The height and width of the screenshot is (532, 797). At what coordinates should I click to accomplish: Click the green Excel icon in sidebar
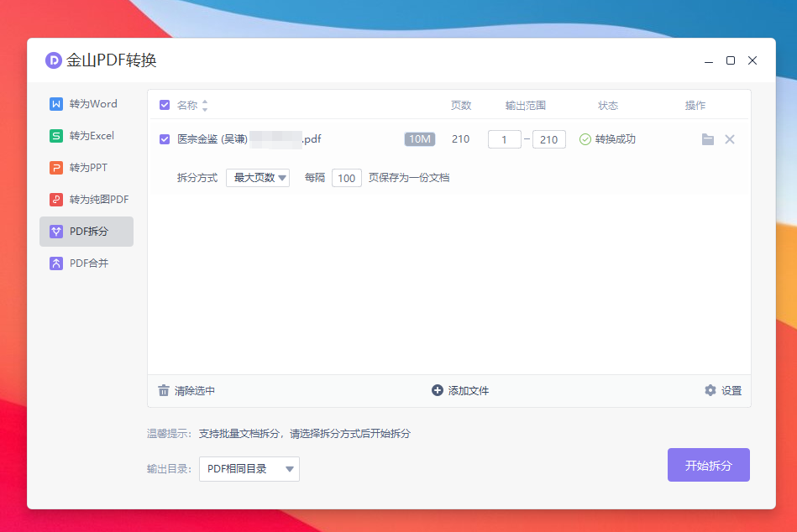point(56,136)
